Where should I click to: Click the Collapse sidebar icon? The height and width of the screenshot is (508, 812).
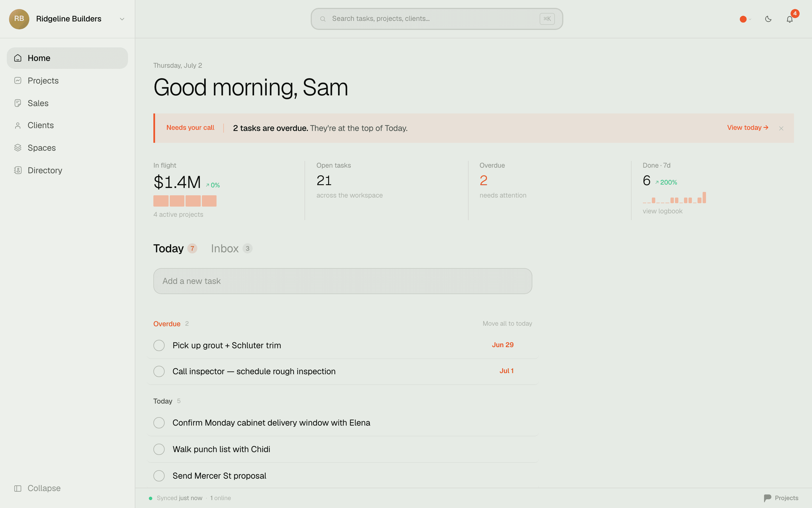click(x=18, y=488)
